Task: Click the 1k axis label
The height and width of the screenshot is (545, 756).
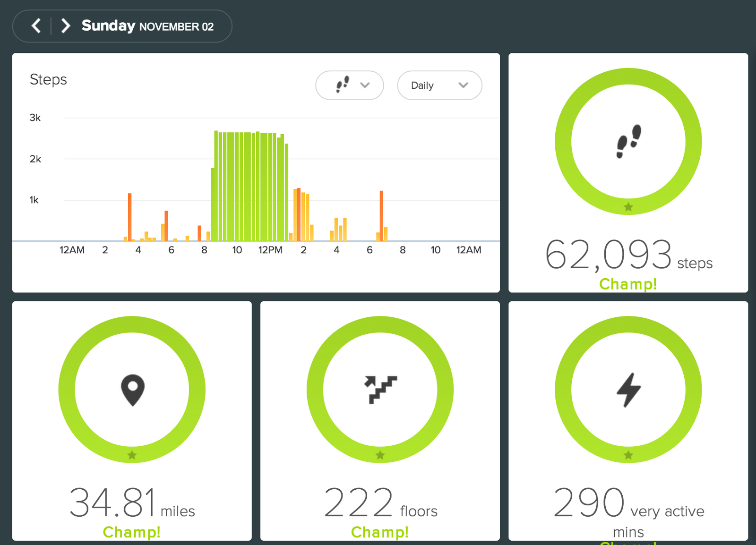Action: click(x=34, y=200)
